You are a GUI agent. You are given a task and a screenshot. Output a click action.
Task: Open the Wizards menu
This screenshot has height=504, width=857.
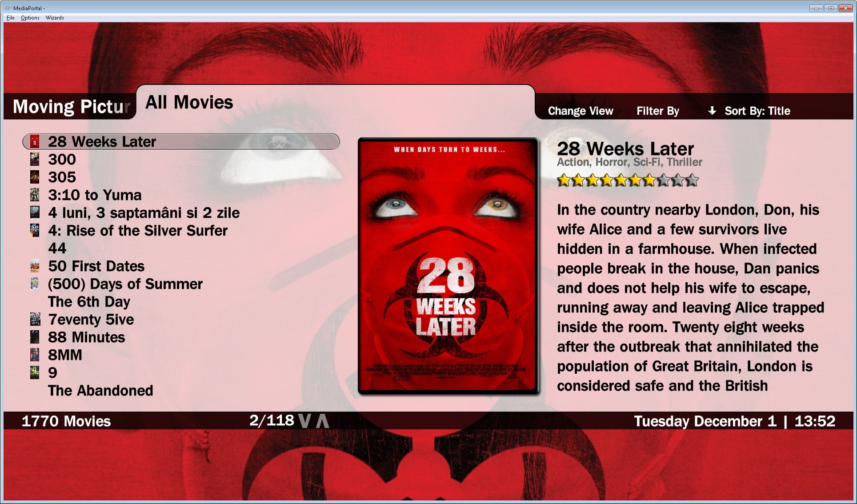click(x=55, y=18)
